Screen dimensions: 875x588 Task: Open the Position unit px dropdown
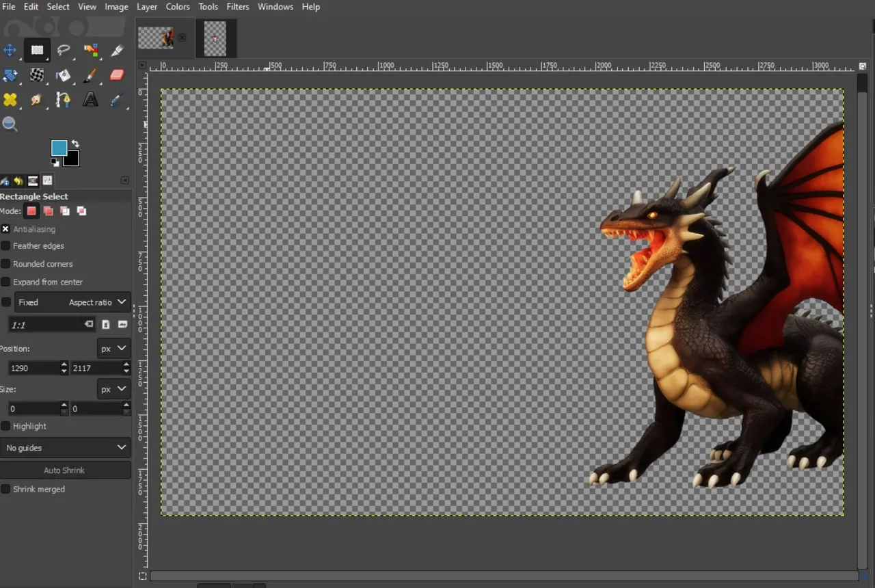coord(113,348)
